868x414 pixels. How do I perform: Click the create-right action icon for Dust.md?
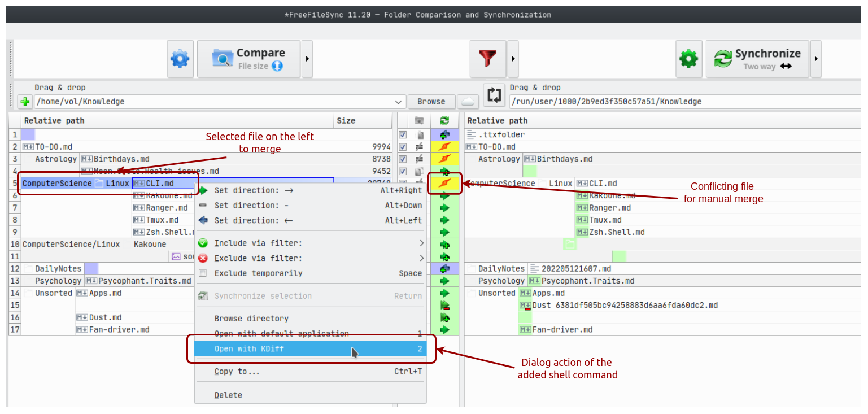pos(444,317)
